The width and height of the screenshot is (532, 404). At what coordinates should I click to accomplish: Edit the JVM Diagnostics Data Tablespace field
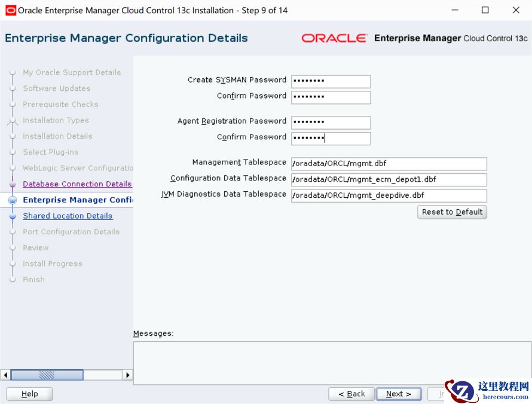(389, 195)
